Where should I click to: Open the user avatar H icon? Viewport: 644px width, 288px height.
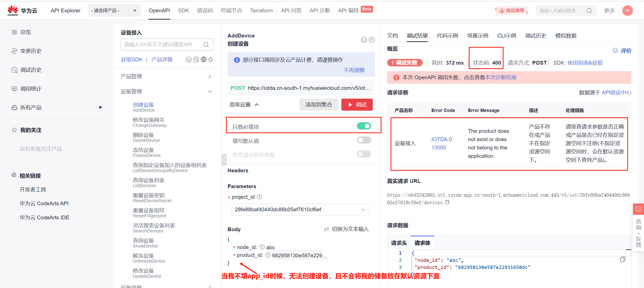pos(627,11)
